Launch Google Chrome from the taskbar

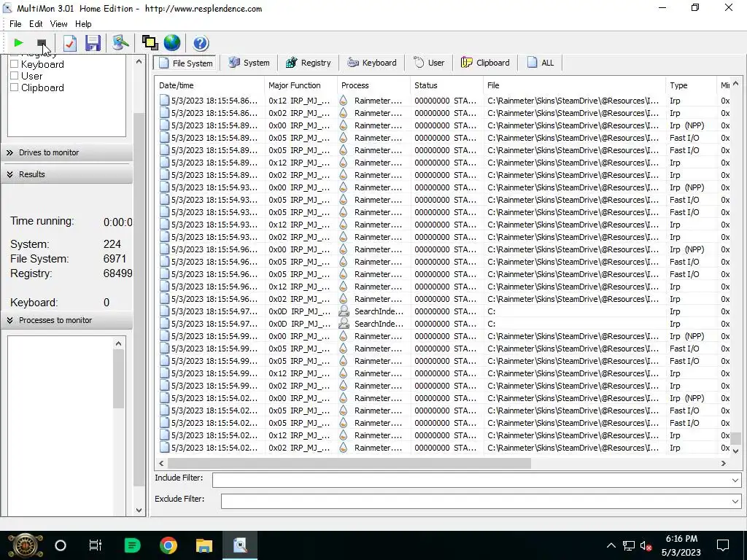point(169,545)
